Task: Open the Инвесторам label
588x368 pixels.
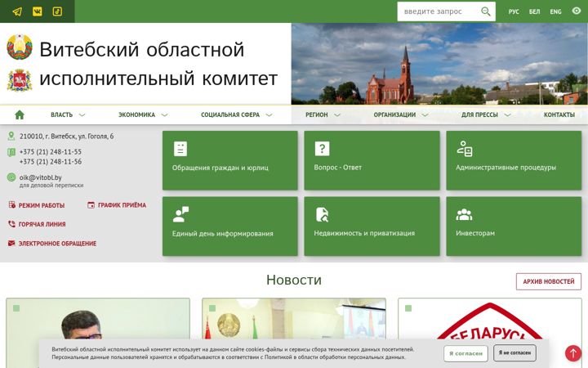Action: click(x=475, y=233)
